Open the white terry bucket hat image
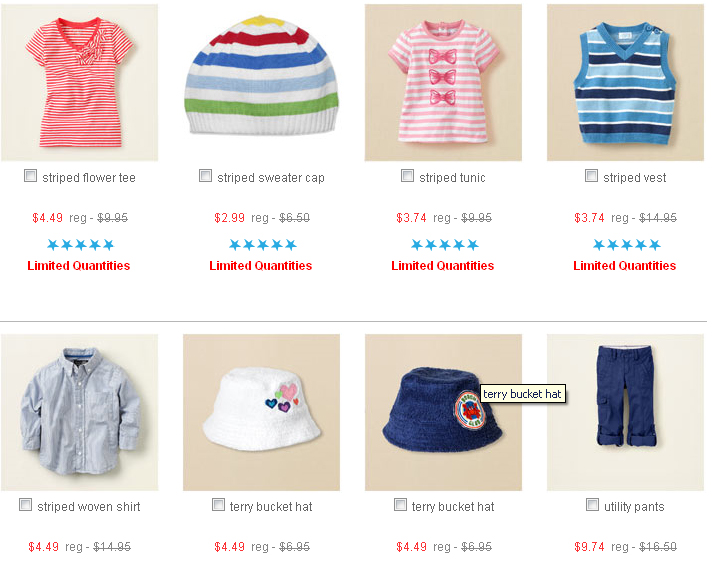The image size is (713, 569). pos(261,413)
